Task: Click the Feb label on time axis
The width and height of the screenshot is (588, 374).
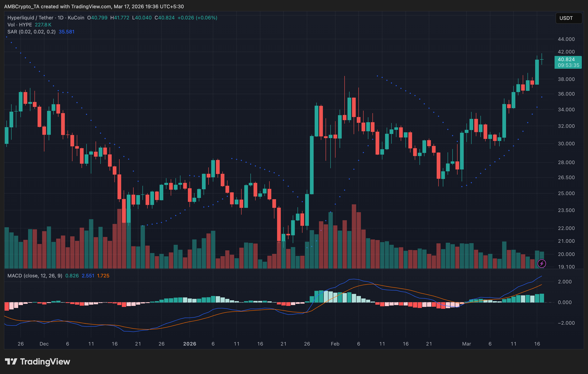Action: (335, 344)
